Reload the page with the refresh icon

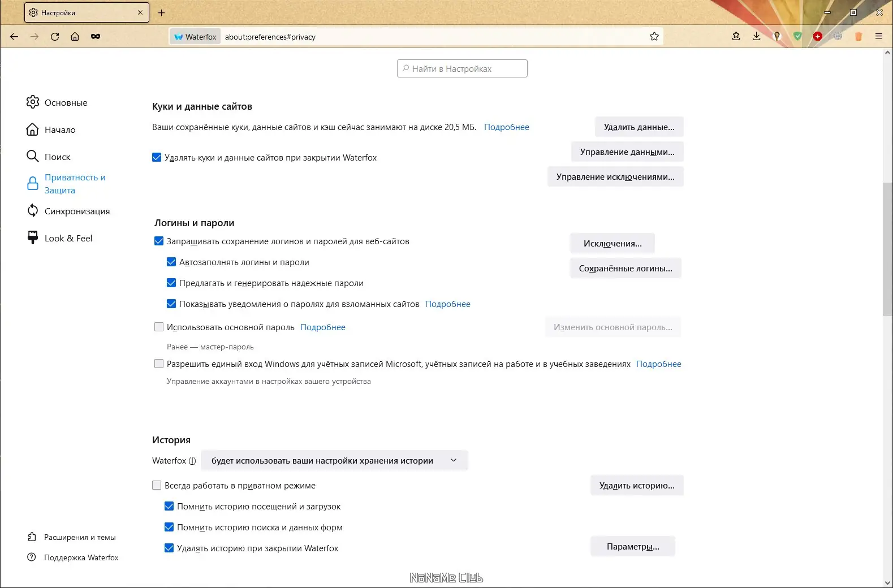pos(55,37)
